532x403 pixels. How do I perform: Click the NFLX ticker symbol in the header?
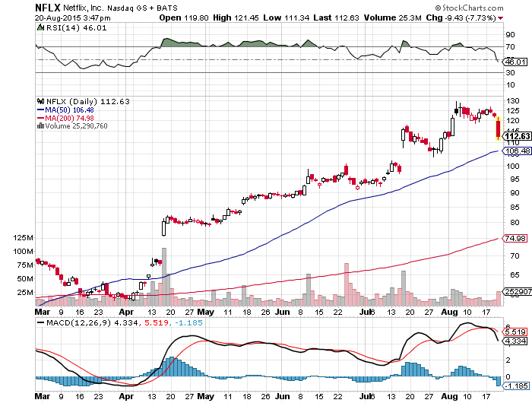click(48, 8)
